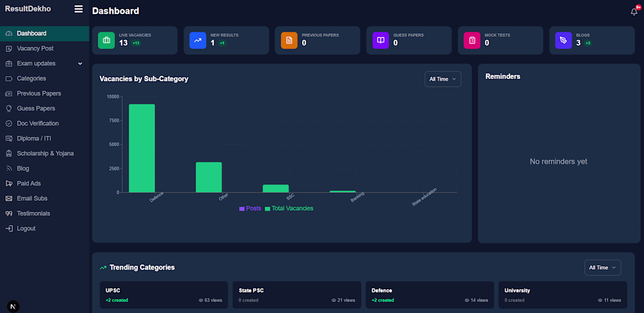Click the green Live Vacancies briefcase icon
The image size is (644, 313).
107,40
